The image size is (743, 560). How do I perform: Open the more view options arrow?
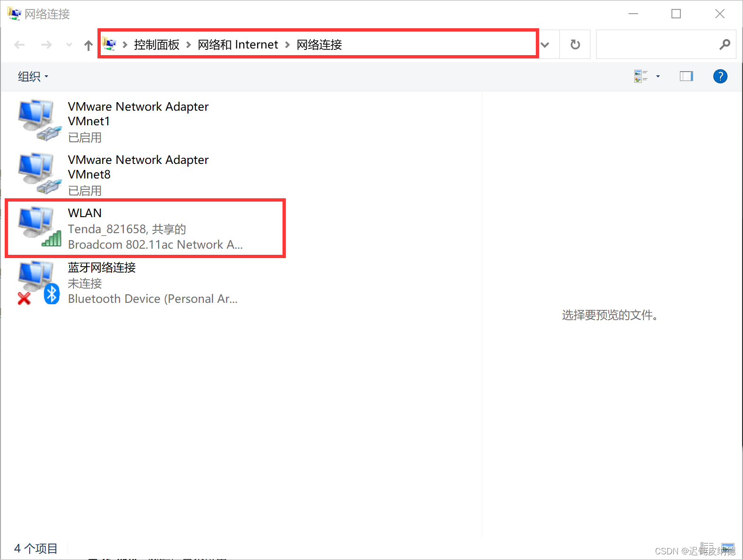coord(658,76)
